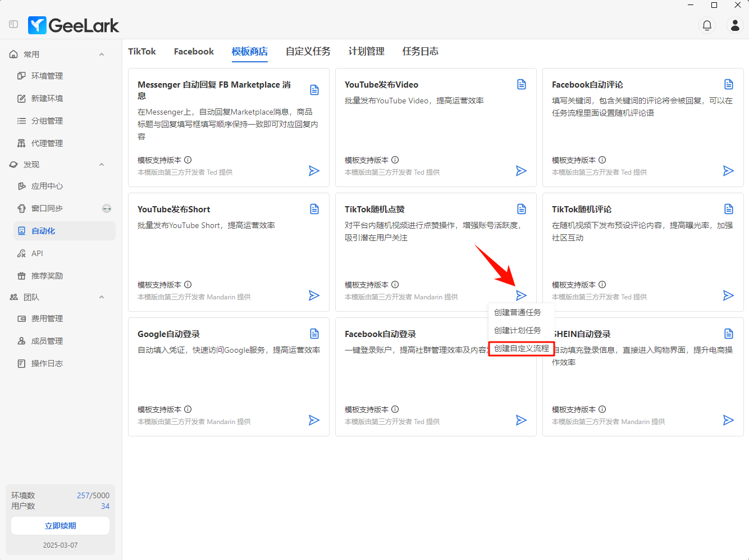Image resolution: width=749 pixels, height=560 pixels.
Task: Click the 立即续期 renew button
Action: pyautogui.click(x=60, y=526)
